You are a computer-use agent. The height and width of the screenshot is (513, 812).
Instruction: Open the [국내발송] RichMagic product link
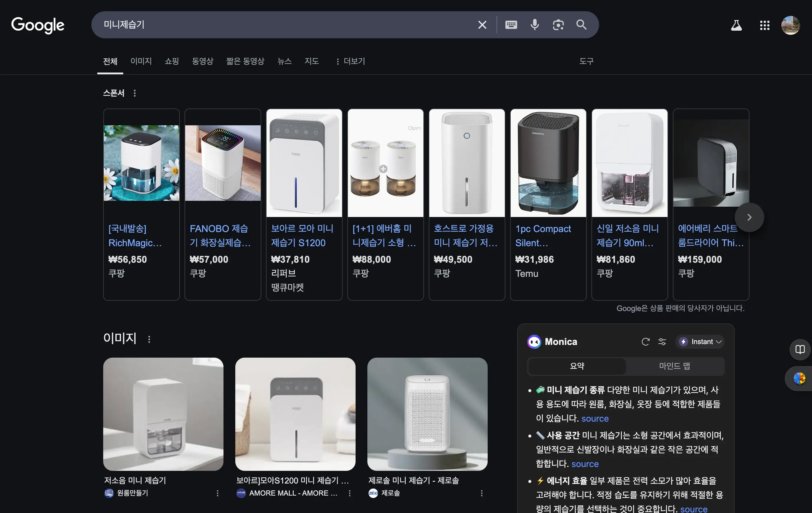[x=135, y=236]
